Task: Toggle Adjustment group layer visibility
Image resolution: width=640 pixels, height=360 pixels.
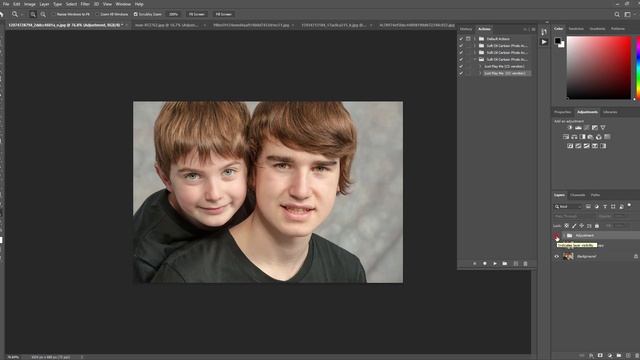Action: [x=557, y=236]
